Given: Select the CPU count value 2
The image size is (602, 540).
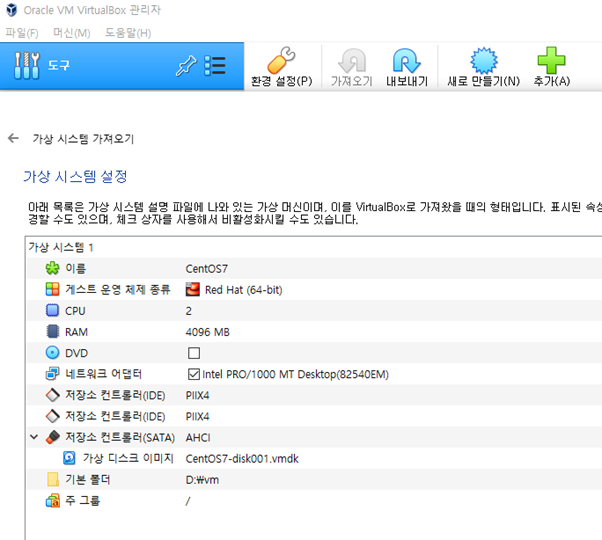Looking at the screenshot, I should coord(189,311).
